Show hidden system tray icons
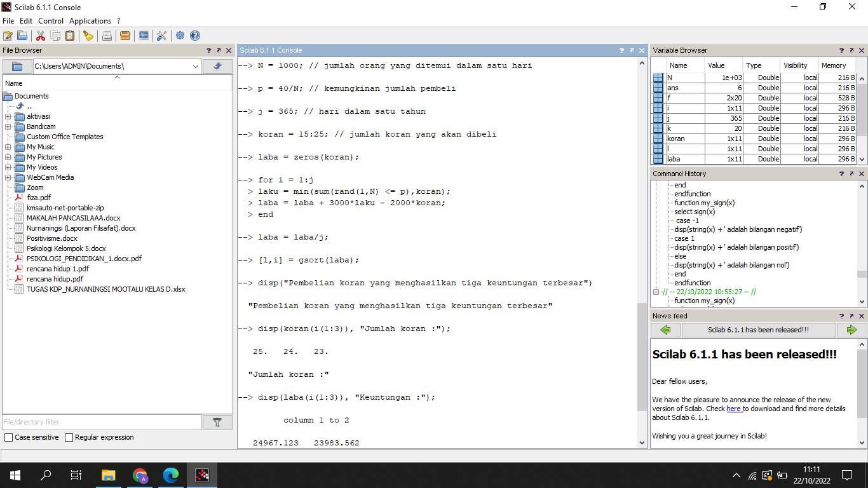 [736, 475]
